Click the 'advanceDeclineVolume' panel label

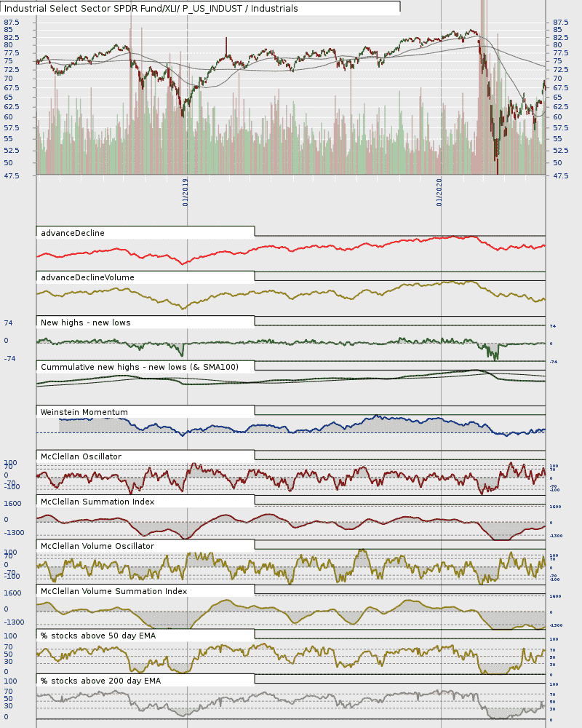click(87, 277)
